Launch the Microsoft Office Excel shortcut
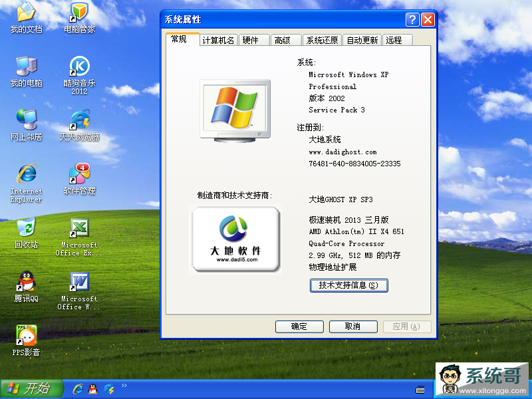The width and height of the screenshot is (532, 399). [78, 237]
